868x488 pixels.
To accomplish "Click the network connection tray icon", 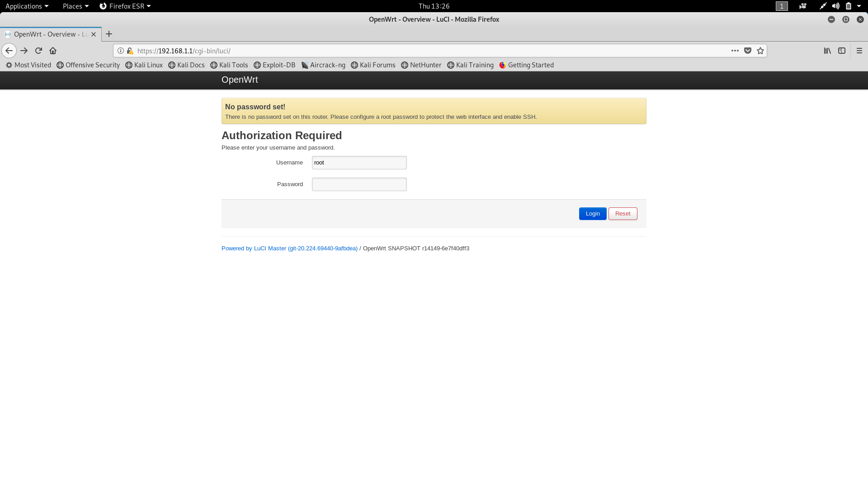I will (823, 6).
